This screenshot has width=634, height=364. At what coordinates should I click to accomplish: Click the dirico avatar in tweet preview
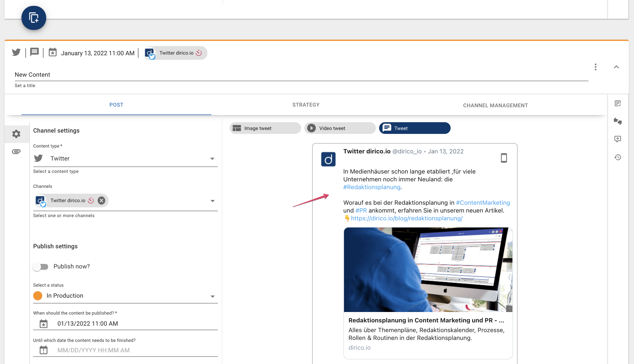(328, 159)
